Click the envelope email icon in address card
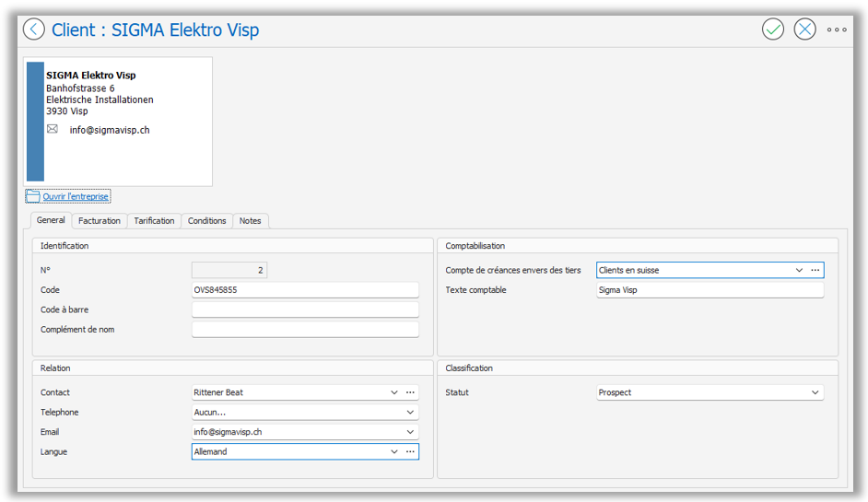This screenshot has width=868, height=502. coord(52,129)
